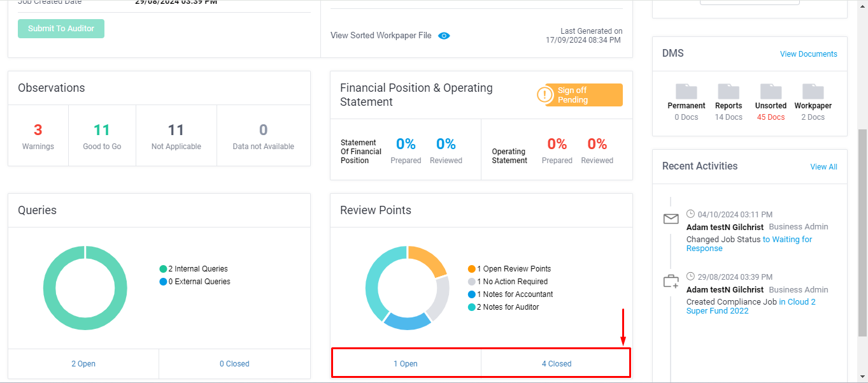
Task: Click the Operating Statement Prepared percentage
Action: [x=557, y=144]
